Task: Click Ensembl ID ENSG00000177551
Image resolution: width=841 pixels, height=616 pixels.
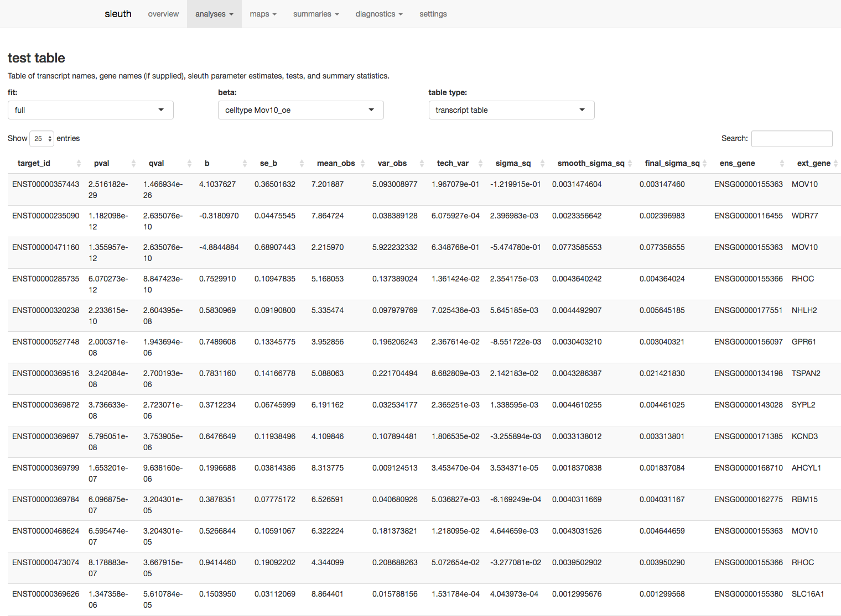Action: pyautogui.click(x=749, y=310)
